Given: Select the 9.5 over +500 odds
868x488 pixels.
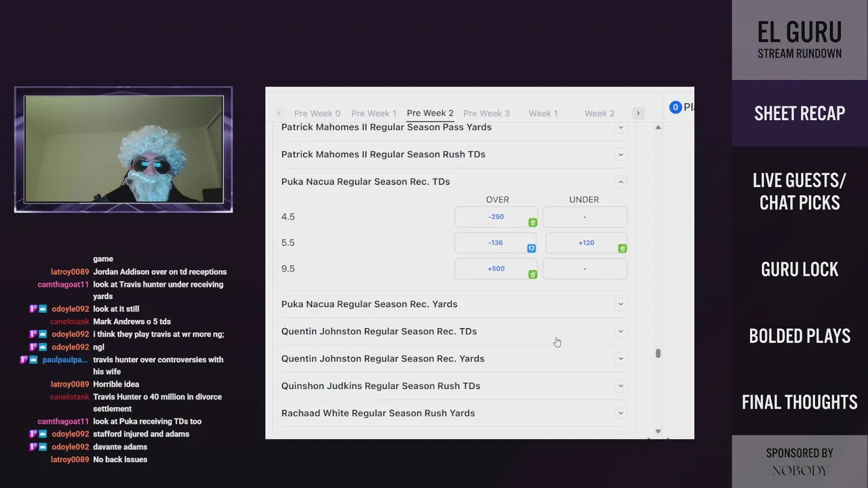Looking at the screenshot, I should click(x=496, y=268).
